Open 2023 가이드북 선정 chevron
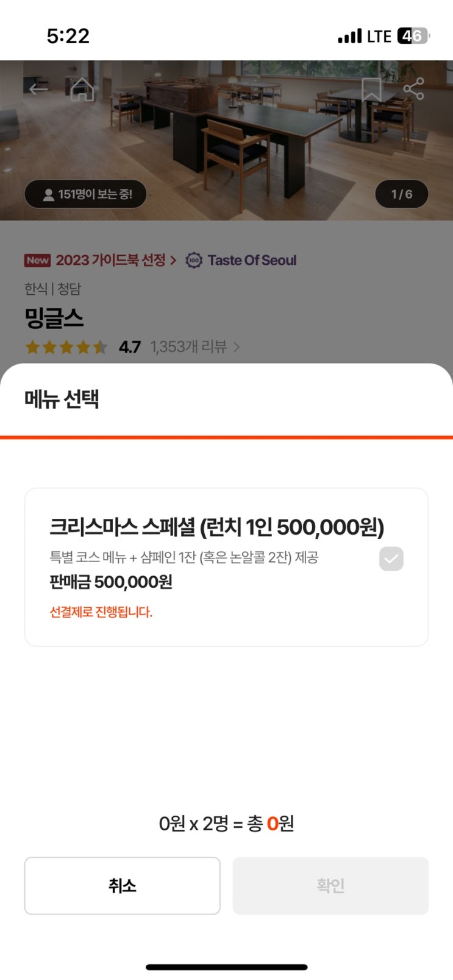453x980 pixels. 173,261
